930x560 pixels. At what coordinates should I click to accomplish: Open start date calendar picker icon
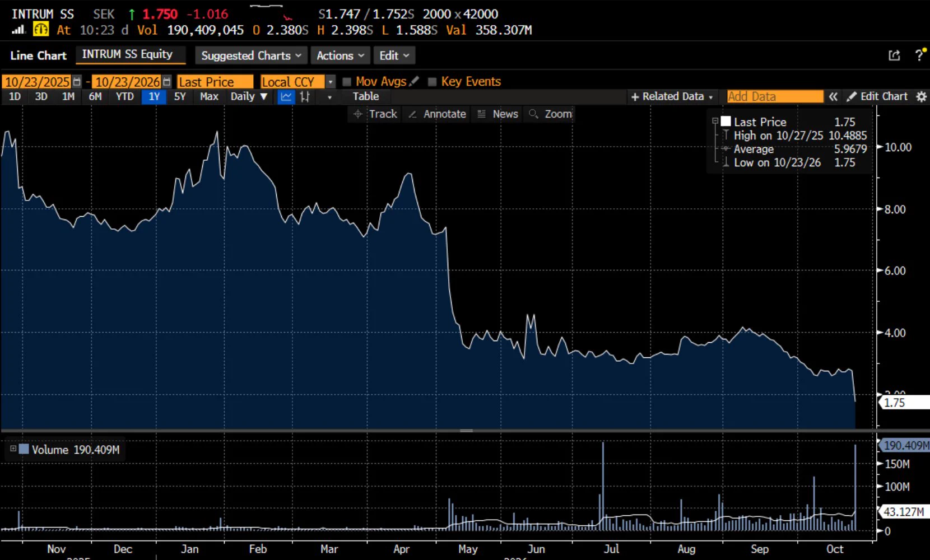(x=77, y=82)
